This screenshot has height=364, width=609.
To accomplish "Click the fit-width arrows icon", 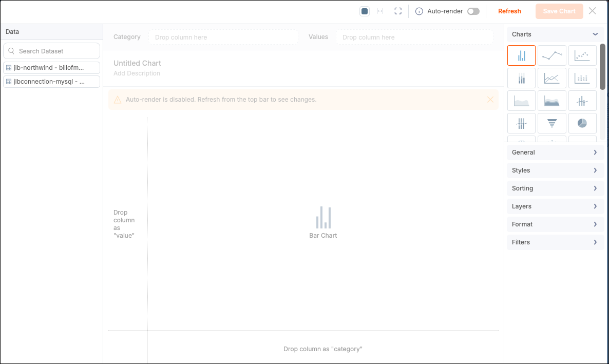I will click(380, 11).
